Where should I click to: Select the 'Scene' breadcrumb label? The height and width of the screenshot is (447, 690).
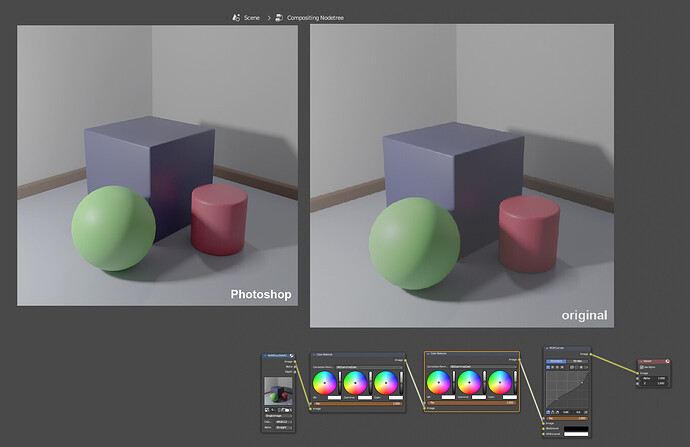tap(252, 18)
